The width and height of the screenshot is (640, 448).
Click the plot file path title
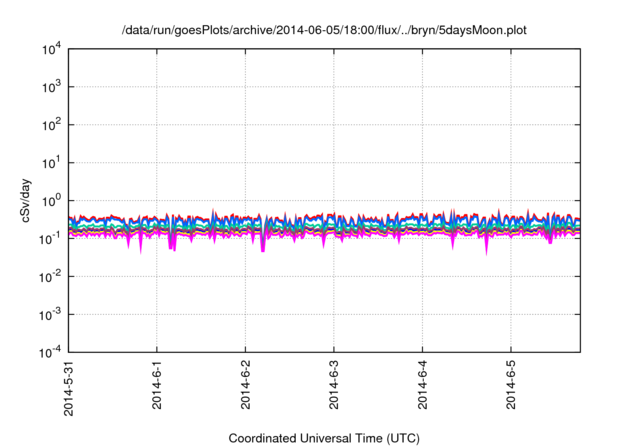[324, 30]
